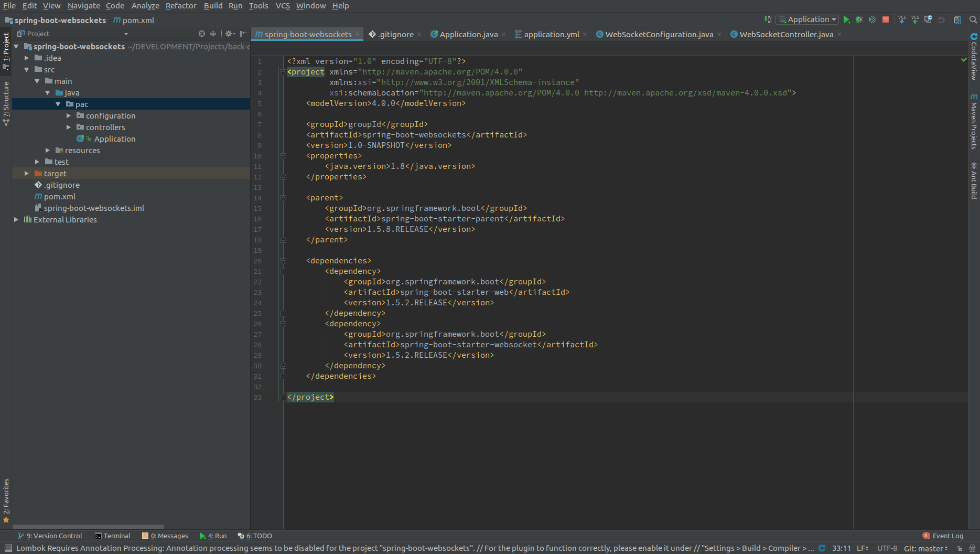Click the red Stop button
Screen dimensions: 980x554
[886, 19]
